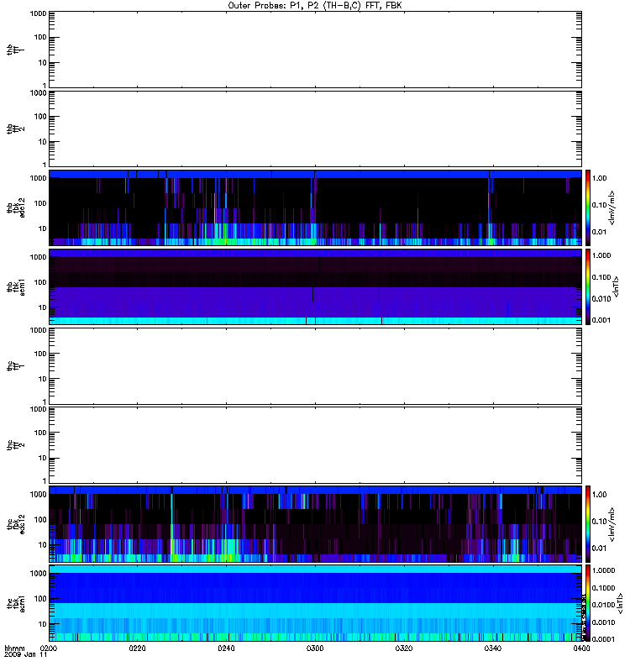This screenshot has height=672, width=630.
Task: Click inside the empty thc fff 1 panel
Action: point(315,366)
